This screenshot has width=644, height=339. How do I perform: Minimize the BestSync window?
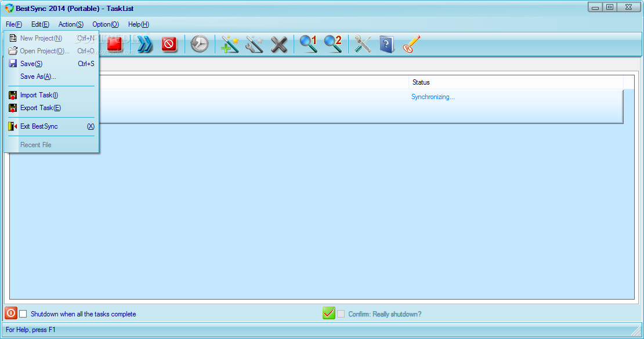pyautogui.click(x=595, y=7)
